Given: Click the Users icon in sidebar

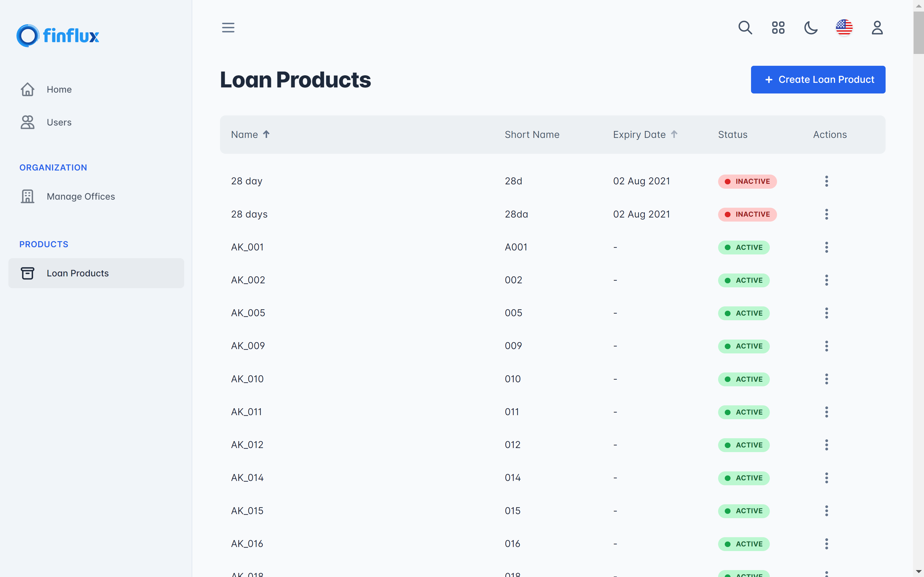Looking at the screenshot, I should click(x=27, y=122).
